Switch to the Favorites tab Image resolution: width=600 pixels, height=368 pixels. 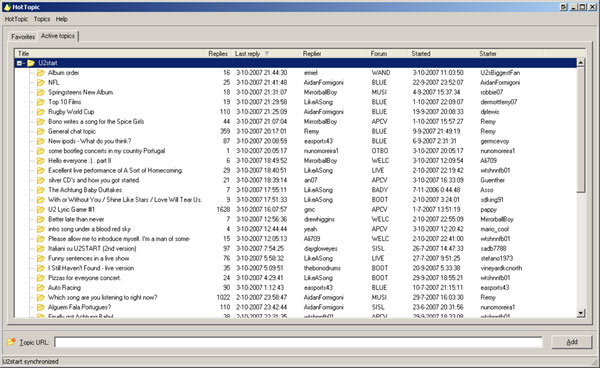pyautogui.click(x=23, y=37)
